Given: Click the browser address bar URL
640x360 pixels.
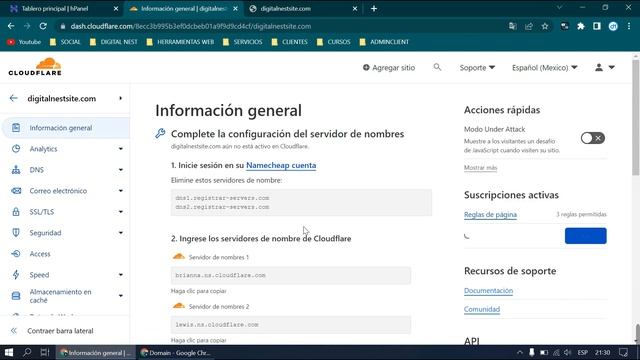Looking at the screenshot, I should point(191,26).
